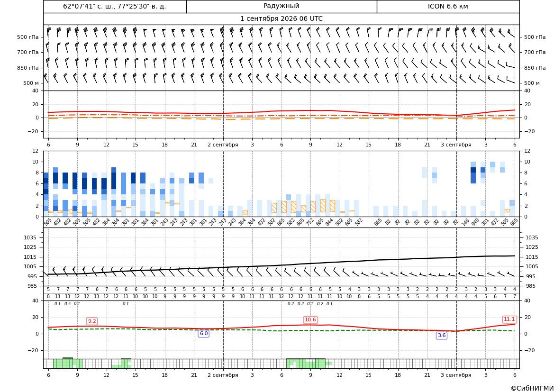Click the 500 м left axis label
The height and width of the screenshot is (392, 554).
(x=31, y=83)
